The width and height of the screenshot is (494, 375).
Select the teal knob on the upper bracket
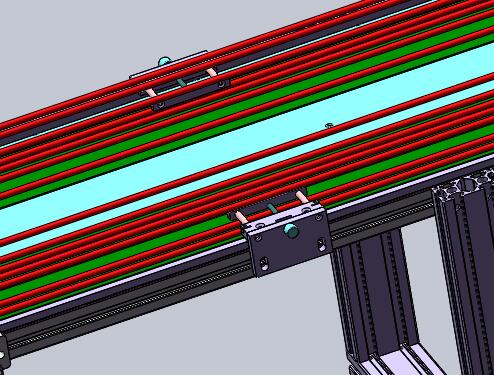tap(164, 61)
